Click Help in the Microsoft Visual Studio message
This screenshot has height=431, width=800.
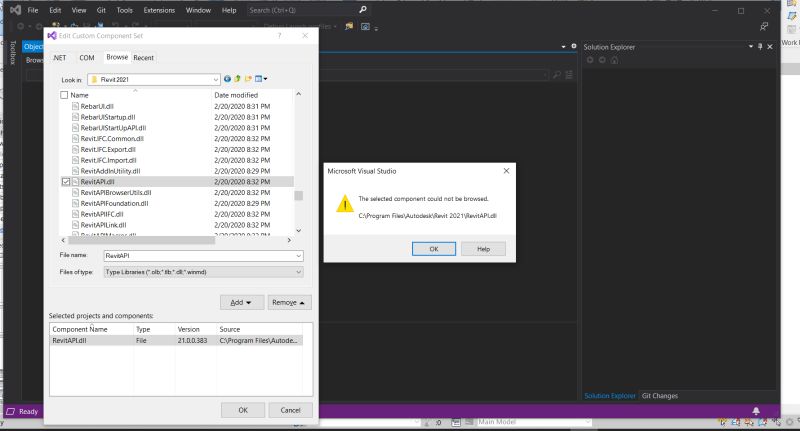pyautogui.click(x=483, y=249)
